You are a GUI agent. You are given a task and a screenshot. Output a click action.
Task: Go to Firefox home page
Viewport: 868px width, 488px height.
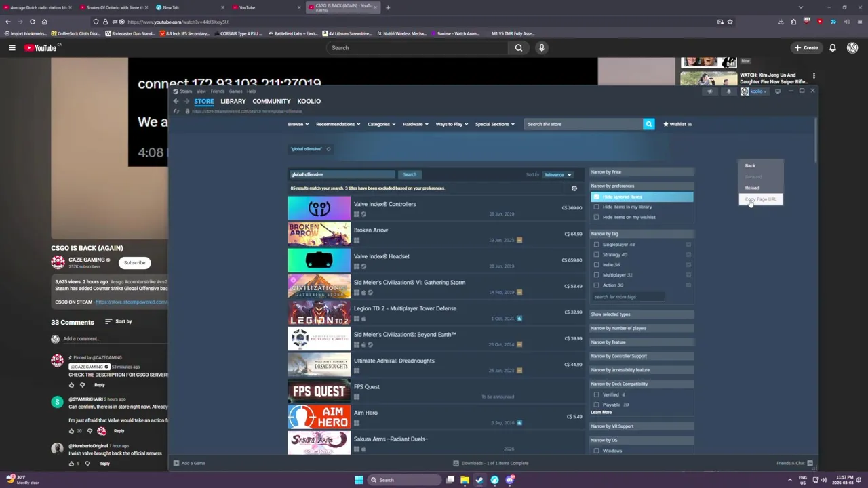[44, 22]
